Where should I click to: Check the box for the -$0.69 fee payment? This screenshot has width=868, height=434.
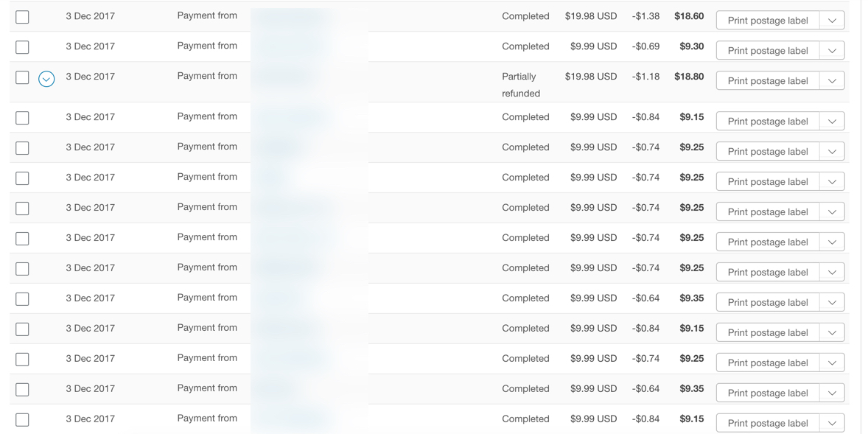tap(22, 47)
